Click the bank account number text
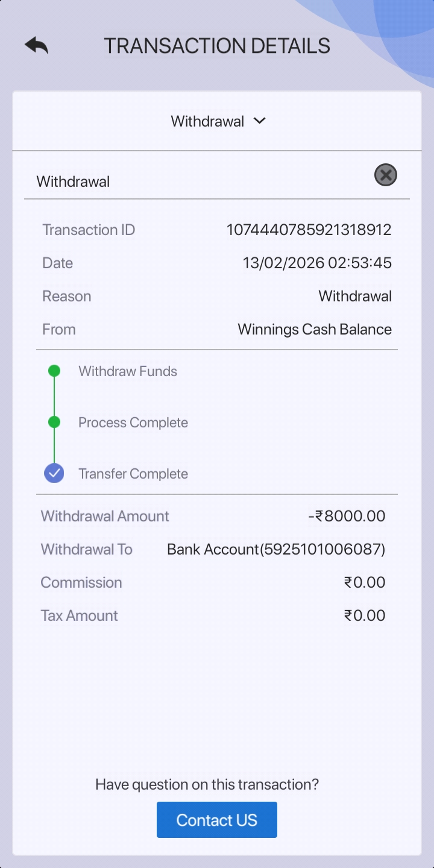 pos(276,549)
